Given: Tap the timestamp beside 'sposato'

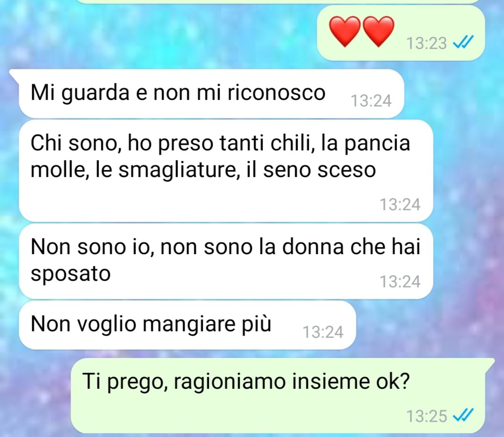Looking at the screenshot, I should tap(400, 281).
